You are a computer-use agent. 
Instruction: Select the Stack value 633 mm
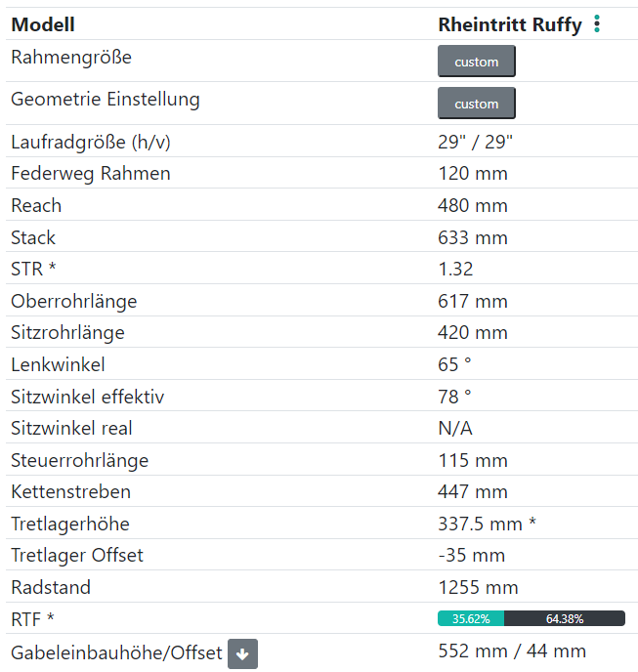[x=473, y=237]
